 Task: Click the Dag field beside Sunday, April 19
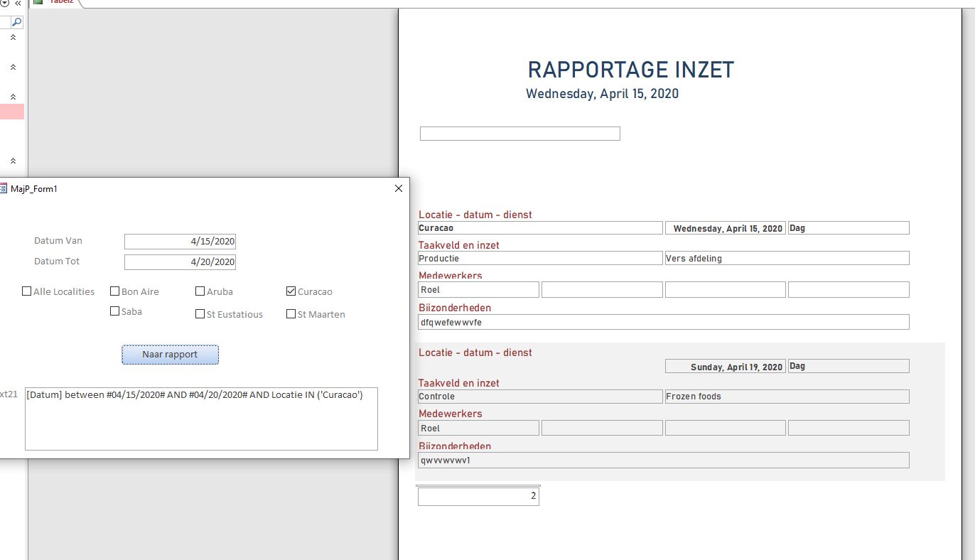click(x=849, y=367)
